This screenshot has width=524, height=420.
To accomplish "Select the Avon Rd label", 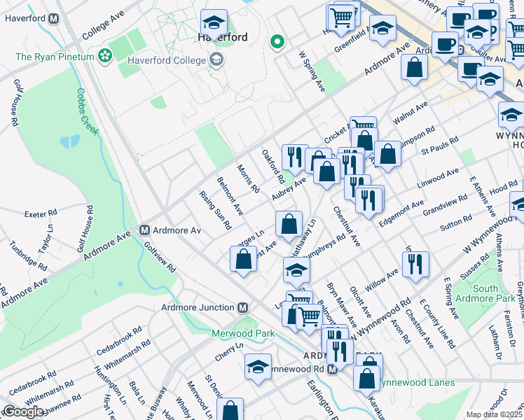I will pos(400,331).
